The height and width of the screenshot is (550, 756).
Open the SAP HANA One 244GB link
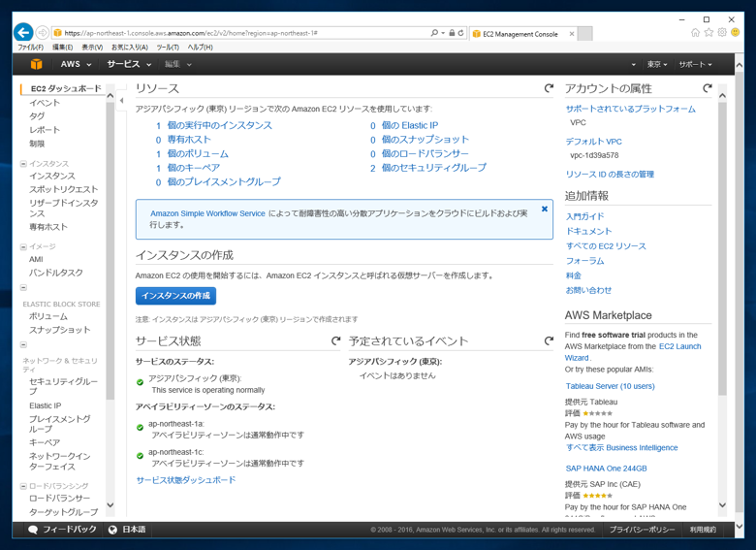pyautogui.click(x=606, y=469)
